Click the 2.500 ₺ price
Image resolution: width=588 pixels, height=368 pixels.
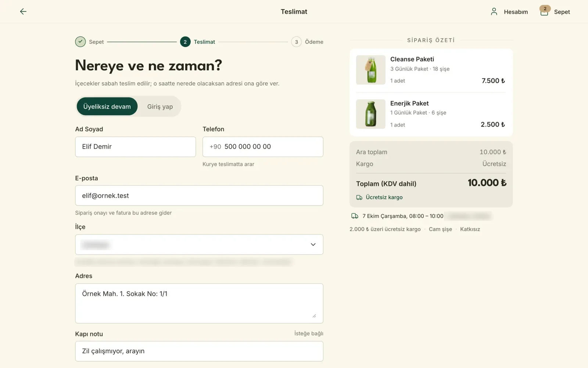point(493,124)
